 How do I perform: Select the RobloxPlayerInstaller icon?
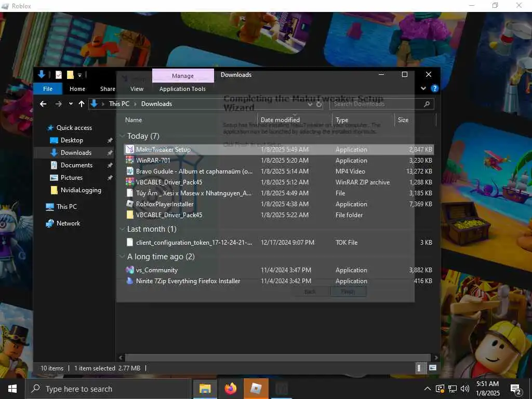tap(129, 204)
